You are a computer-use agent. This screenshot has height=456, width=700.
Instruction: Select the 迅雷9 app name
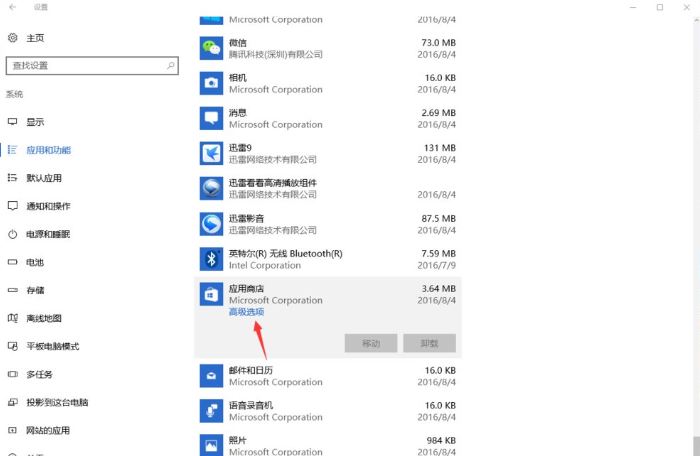tap(240, 148)
